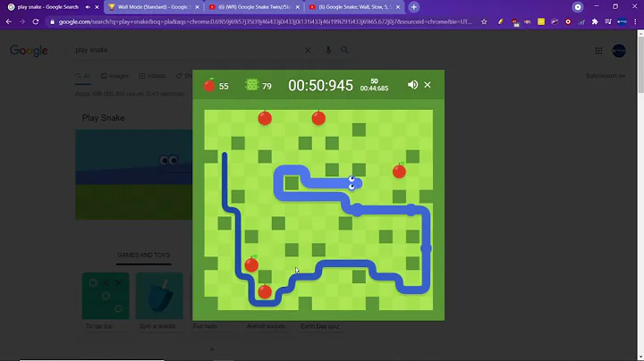Viewport: 644px width, 361px height.
Task: Switch to the play snake Google Search tab
Action: (47, 7)
